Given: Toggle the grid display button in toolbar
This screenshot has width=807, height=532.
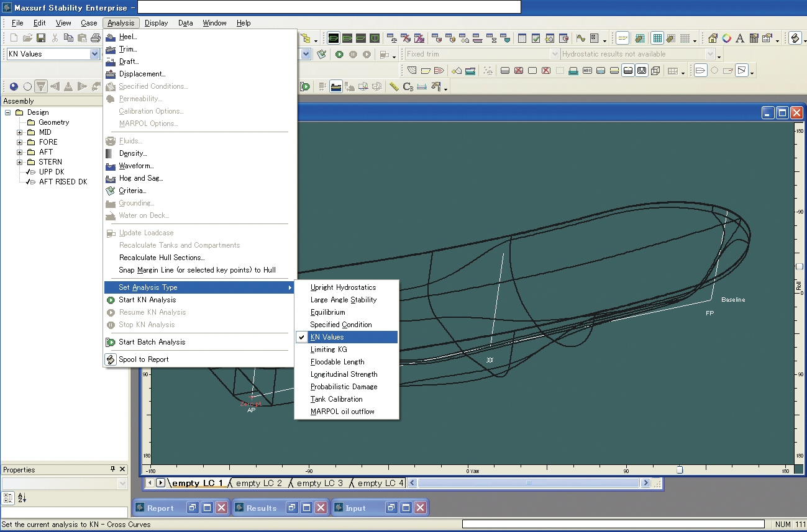Looking at the screenshot, I should (657, 38).
